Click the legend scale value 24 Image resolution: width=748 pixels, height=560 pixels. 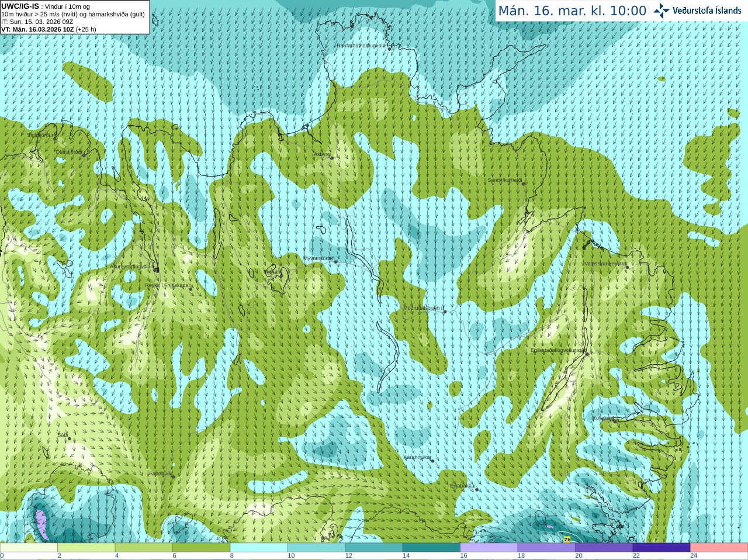[x=694, y=556]
